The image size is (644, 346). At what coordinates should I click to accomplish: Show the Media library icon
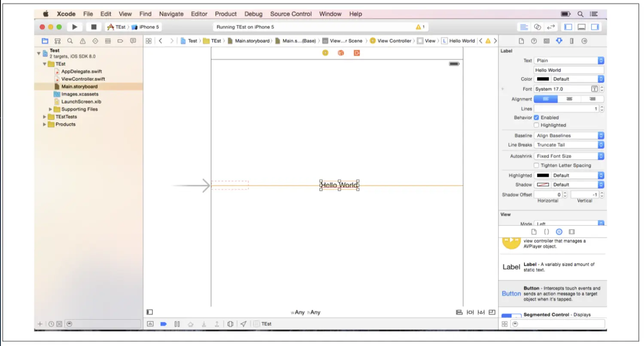(571, 232)
